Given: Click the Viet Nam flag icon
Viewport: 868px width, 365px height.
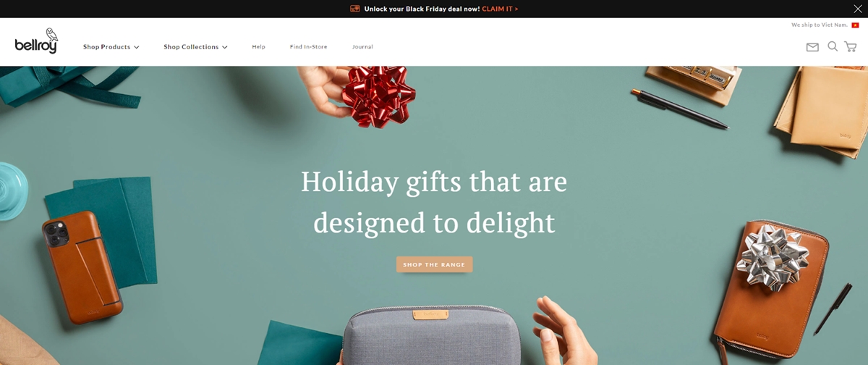Looking at the screenshot, I should point(855,25).
